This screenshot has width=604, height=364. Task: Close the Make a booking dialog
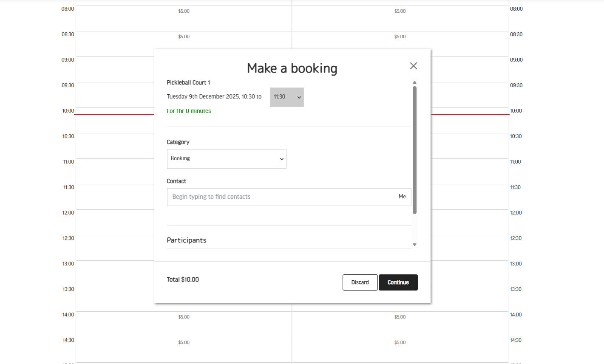click(x=413, y=66)
